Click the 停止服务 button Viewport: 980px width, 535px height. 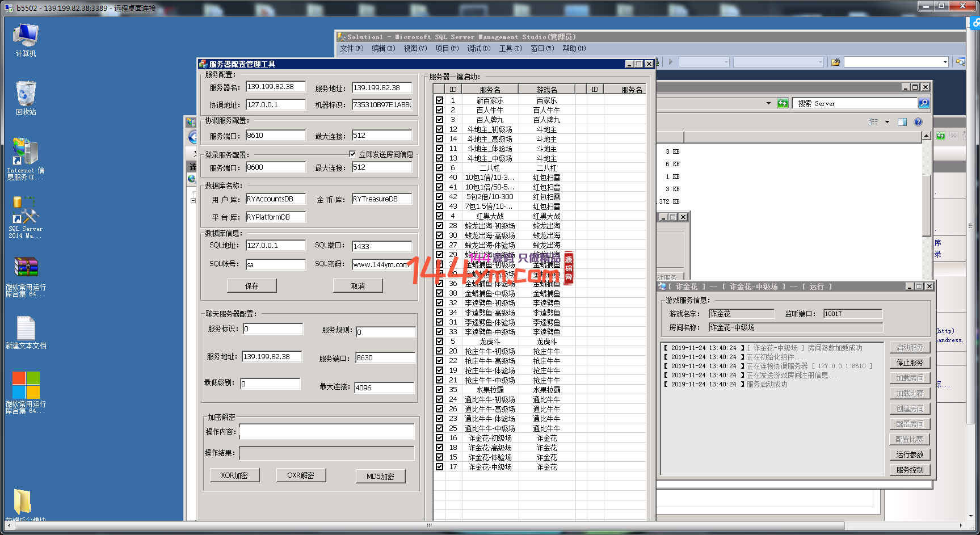[x=909, y=363]
